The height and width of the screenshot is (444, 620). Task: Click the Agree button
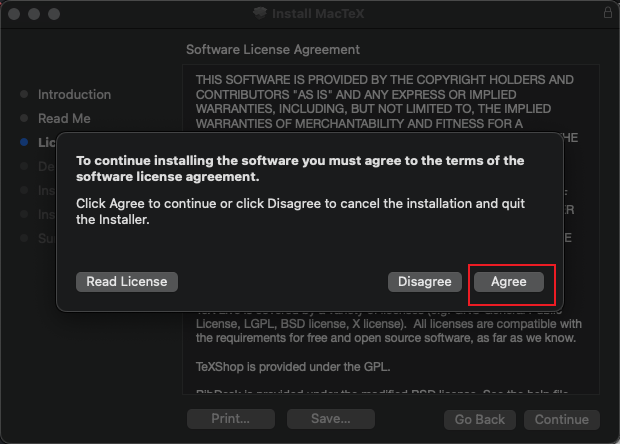coord(508,282)
